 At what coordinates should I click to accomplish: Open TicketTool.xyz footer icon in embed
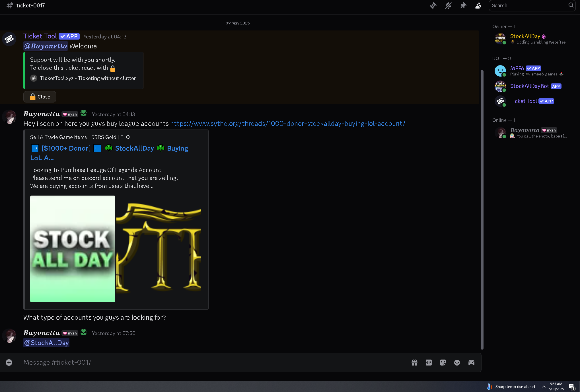click(x=34, y=78)
